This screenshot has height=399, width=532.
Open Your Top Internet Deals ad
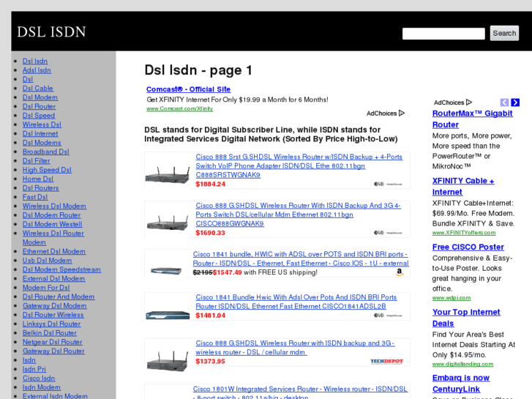(466, 318)
